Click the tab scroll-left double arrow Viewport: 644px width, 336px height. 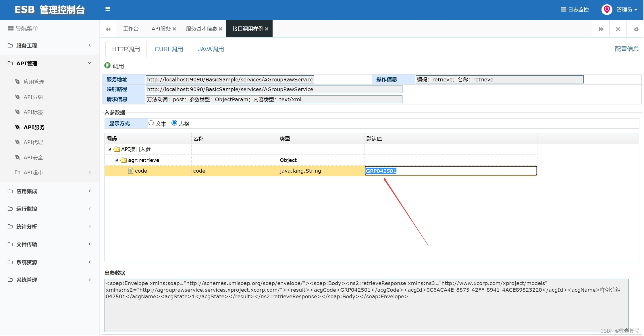tap(108, 29)
